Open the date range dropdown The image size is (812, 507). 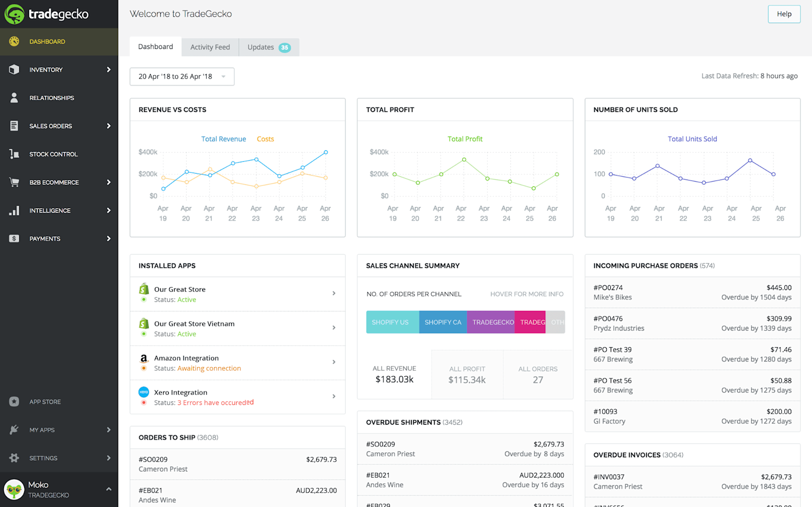pyautogui.click(x=182, y=76)
